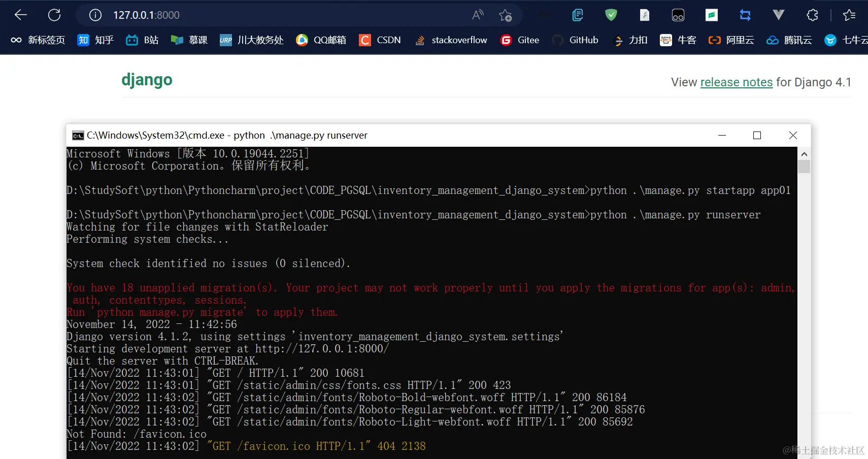Close the cmd.exe window
This screenshot has height=459, width=868.
(793, 136)
